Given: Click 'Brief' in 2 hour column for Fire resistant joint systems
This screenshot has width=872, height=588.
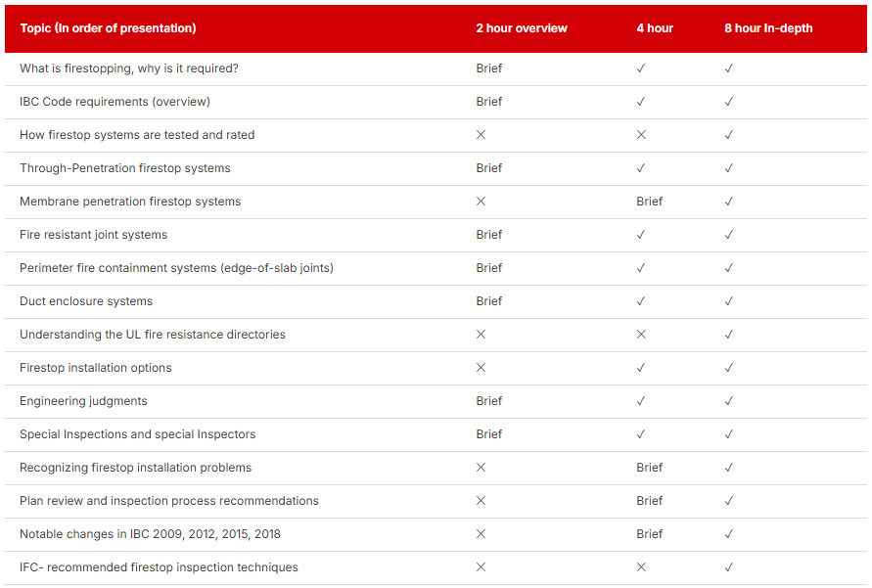Looking at the screenshot, I should tap(488, 235).
